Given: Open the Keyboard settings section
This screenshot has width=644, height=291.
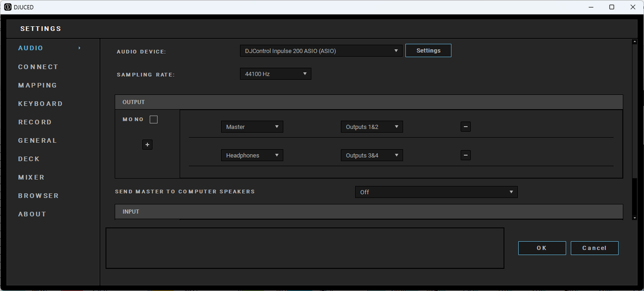Looking at the screenshot, I should pos(40,104).
